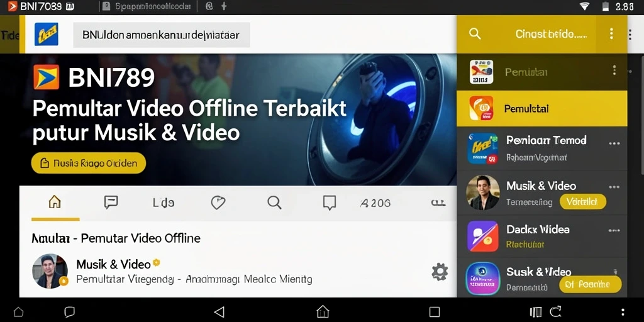
Task: Open the options dots for Pemiaarr Temod
Action: tap(614, 144)
